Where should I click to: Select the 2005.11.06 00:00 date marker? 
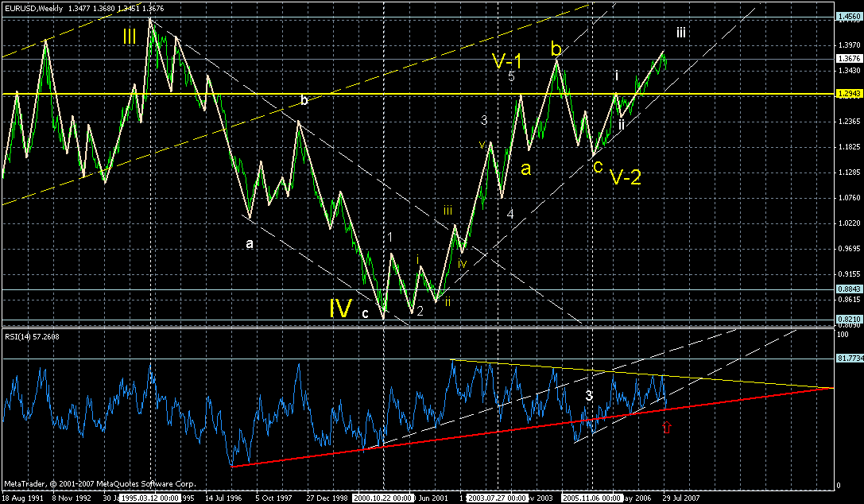591,498
